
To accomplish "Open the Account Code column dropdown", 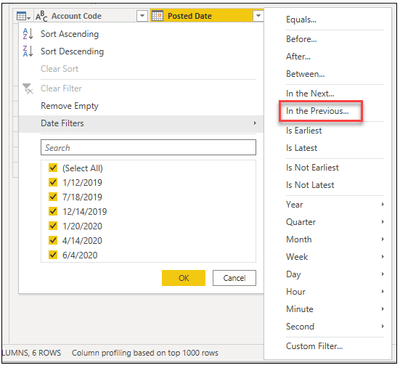I will [x=142, y=16].
